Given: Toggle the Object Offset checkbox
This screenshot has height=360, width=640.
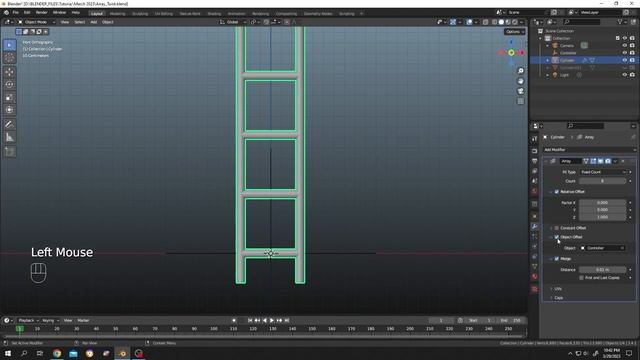Looking at the screenshot, I should [557, 237].
